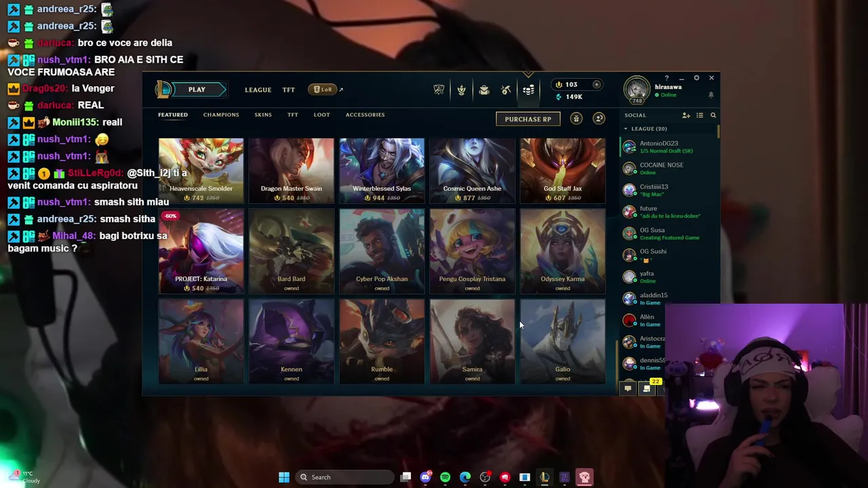Open Microsoft Edge on the taskbar

point(465,477)
